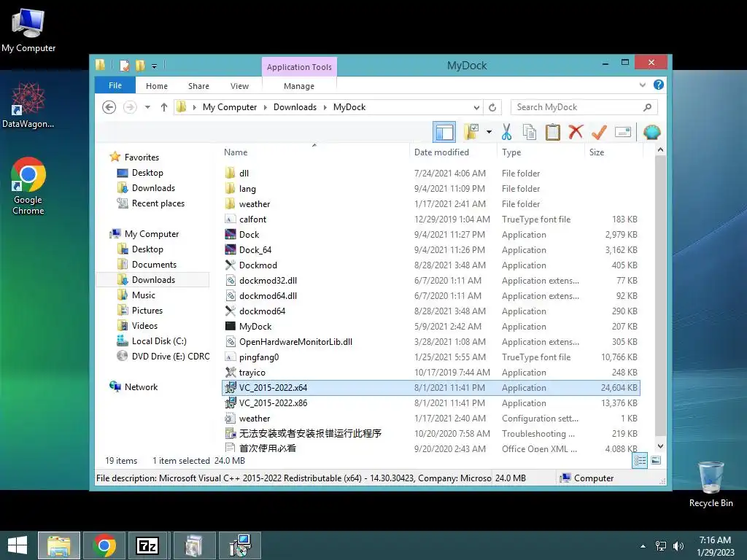Image resolution: width=747 pixels, height=560 pixels.
Task: Open Properties with orange checkmark icon
Action: click(599, 132)
